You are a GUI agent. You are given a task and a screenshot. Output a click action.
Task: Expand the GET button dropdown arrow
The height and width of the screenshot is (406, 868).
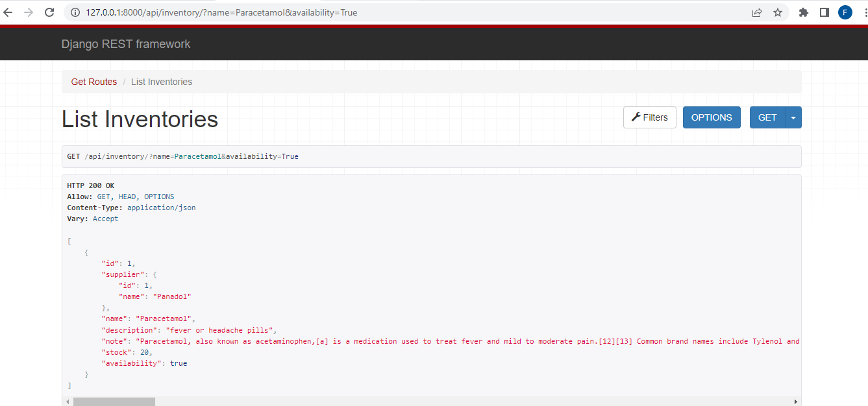[793, 117]
